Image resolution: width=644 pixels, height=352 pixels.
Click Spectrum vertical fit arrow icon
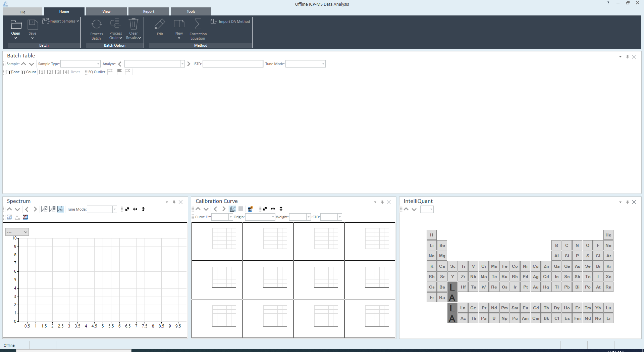(143, 209)
